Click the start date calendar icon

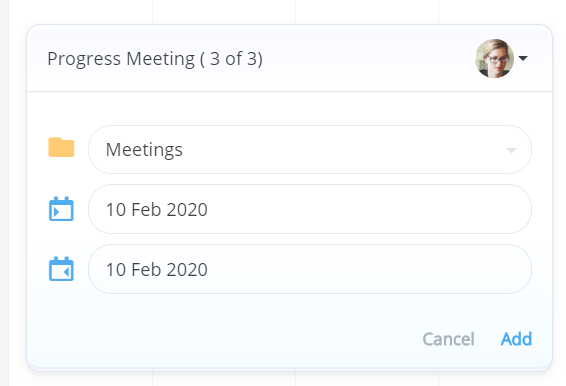click(61, 209)
